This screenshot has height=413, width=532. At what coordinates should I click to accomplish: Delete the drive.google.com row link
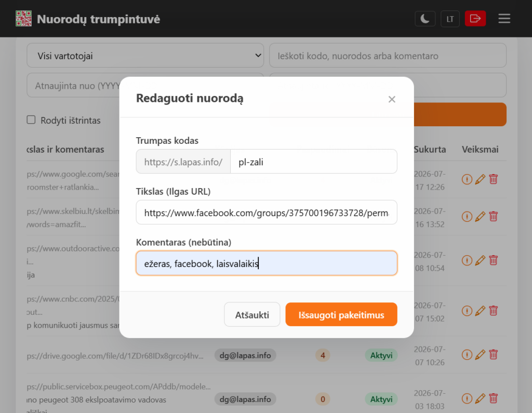click(494, 355)
